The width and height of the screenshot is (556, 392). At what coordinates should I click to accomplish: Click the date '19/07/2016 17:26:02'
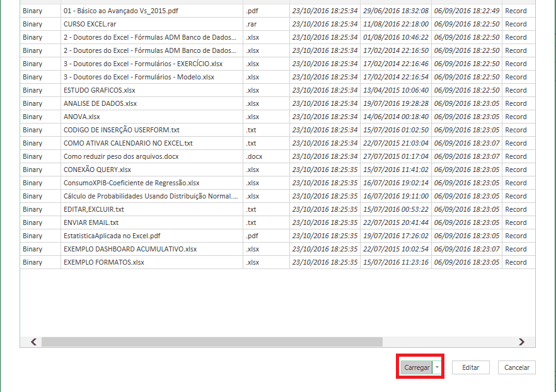point(396,236)
